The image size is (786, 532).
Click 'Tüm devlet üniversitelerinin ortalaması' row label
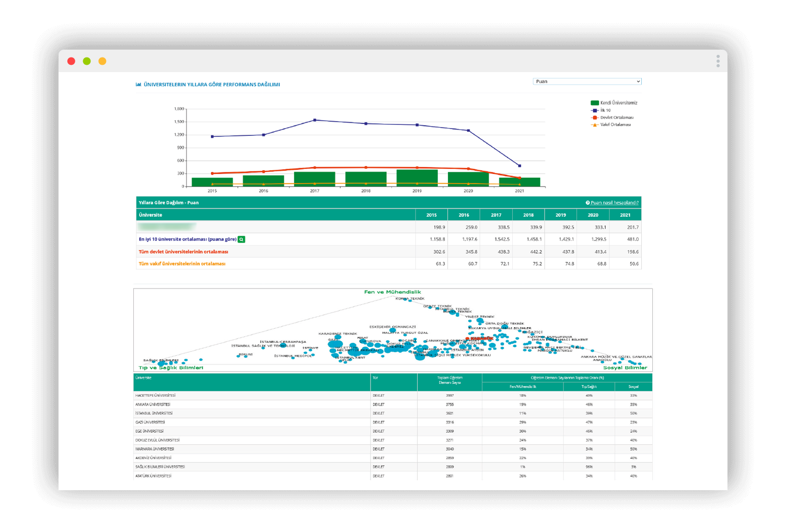tap(183, 252)
